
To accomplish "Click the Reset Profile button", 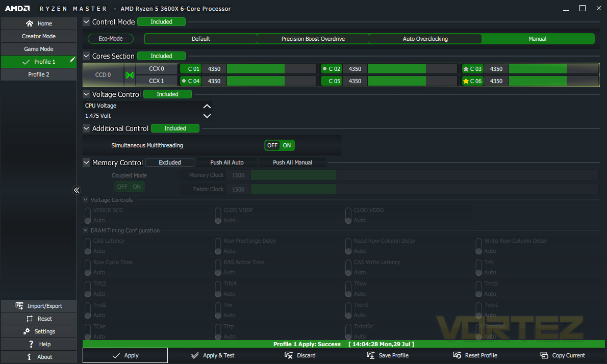I will coord(475,355).
